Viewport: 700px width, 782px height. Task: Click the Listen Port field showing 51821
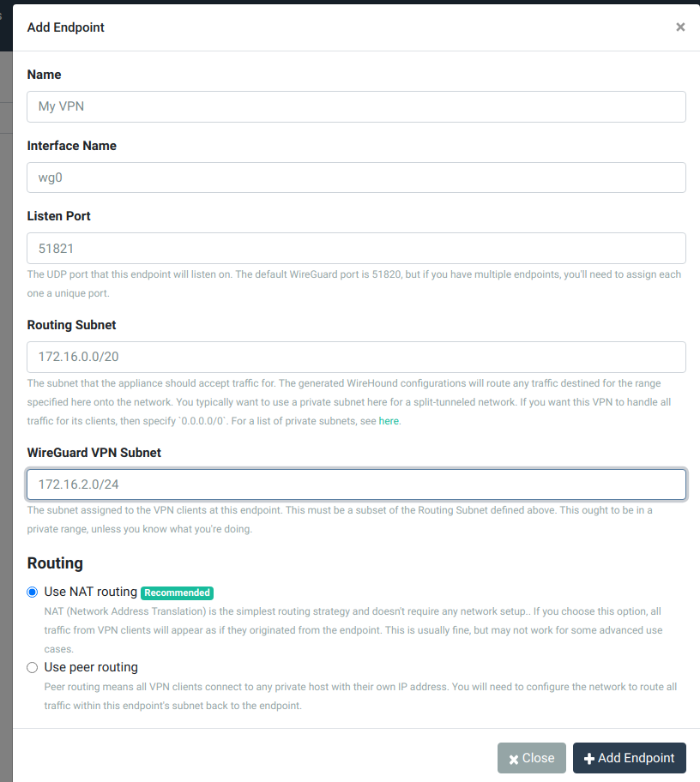(x=356, y=248)
